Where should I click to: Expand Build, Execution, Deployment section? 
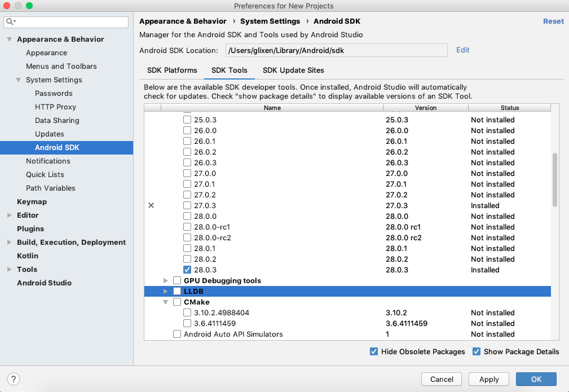coord(10,242)
